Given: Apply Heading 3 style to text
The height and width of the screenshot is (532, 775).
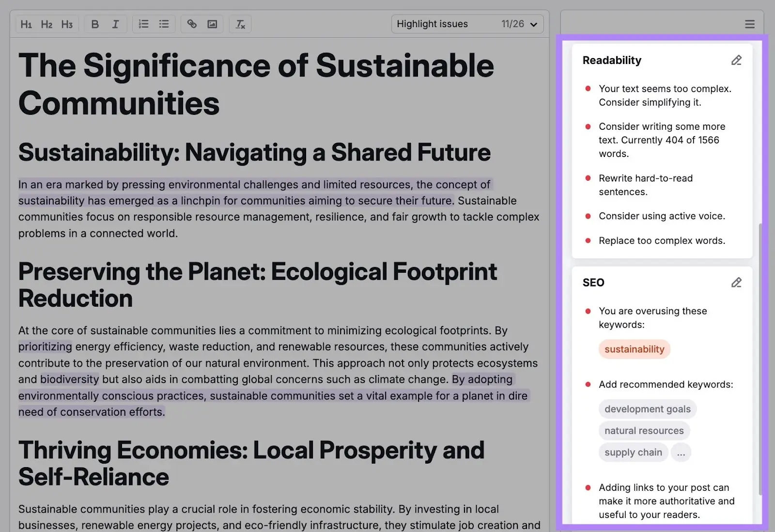Looking at the screenshot, I should tap(67, 24).
